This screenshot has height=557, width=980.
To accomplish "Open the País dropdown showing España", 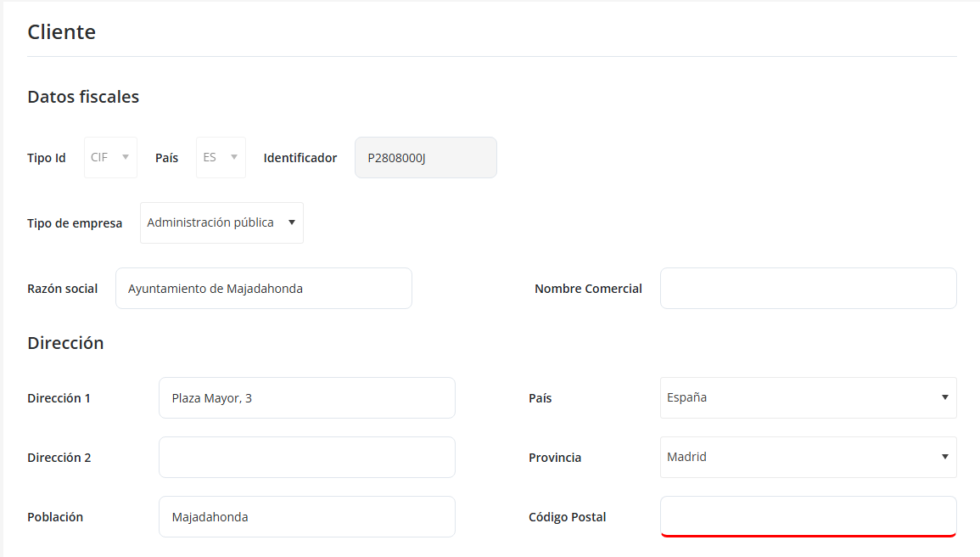I will point(808,398).
